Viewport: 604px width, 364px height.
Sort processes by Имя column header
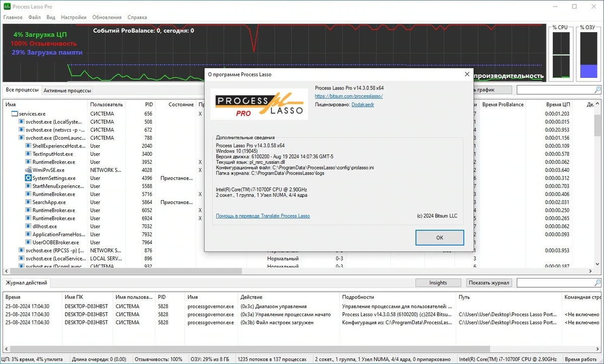45,105
